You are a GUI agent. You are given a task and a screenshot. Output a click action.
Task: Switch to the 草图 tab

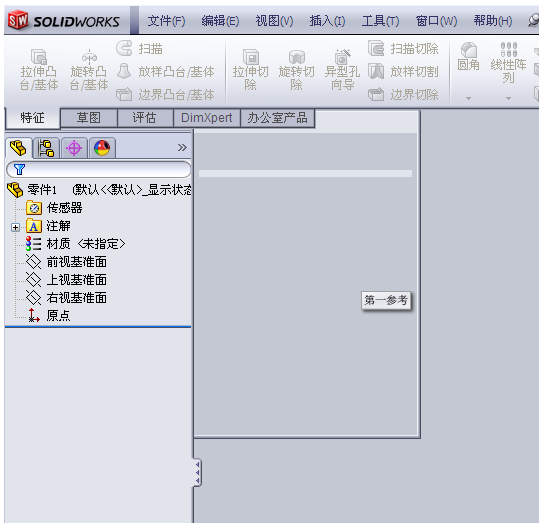89,118
